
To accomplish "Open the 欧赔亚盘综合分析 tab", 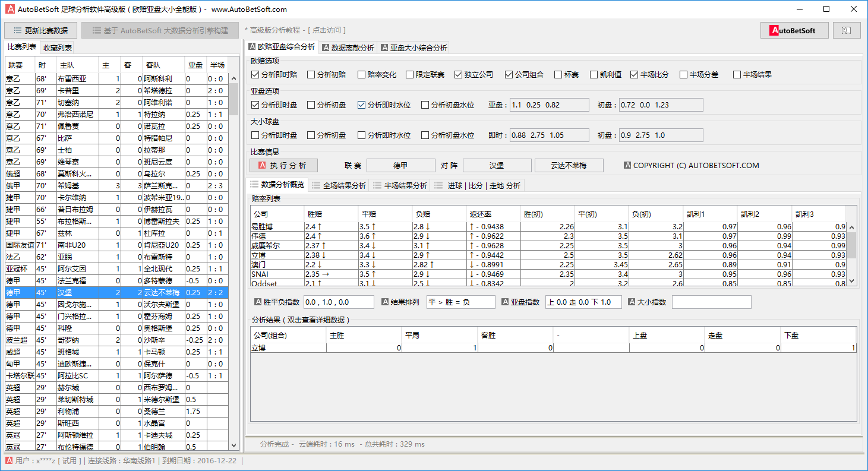I will point(282,47).
